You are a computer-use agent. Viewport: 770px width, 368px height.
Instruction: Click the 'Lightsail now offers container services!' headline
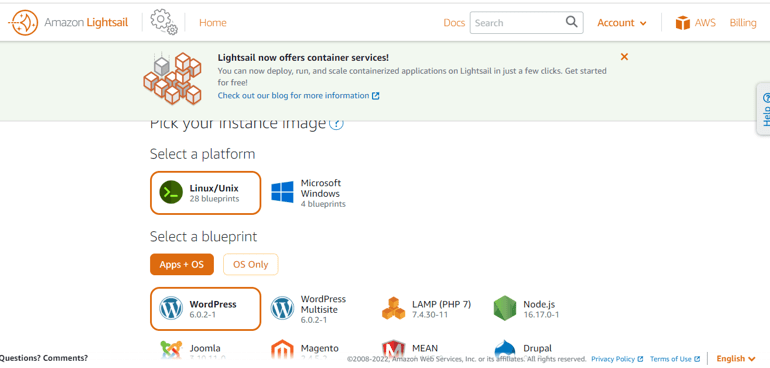point(303,57)
